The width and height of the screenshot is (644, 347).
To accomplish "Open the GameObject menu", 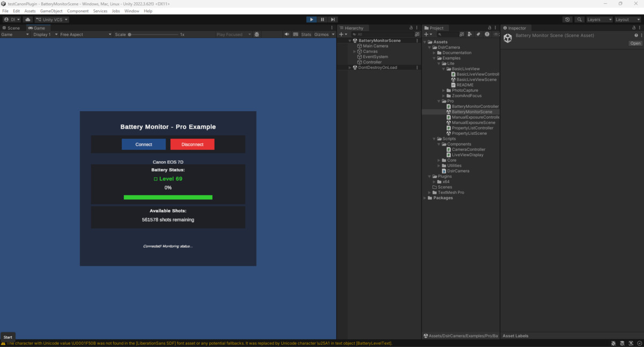I will 51,11.
